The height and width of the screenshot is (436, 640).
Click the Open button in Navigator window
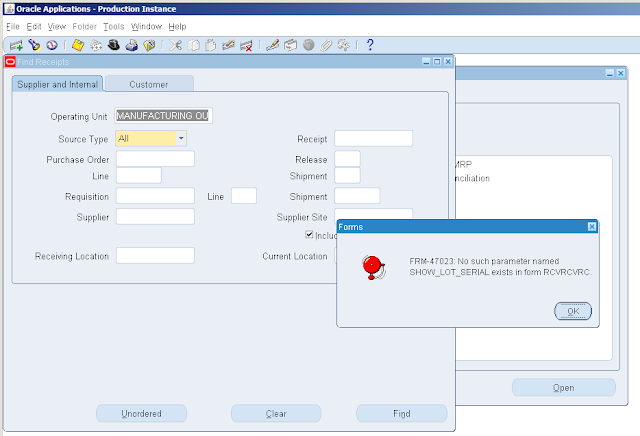coord(564,387)
